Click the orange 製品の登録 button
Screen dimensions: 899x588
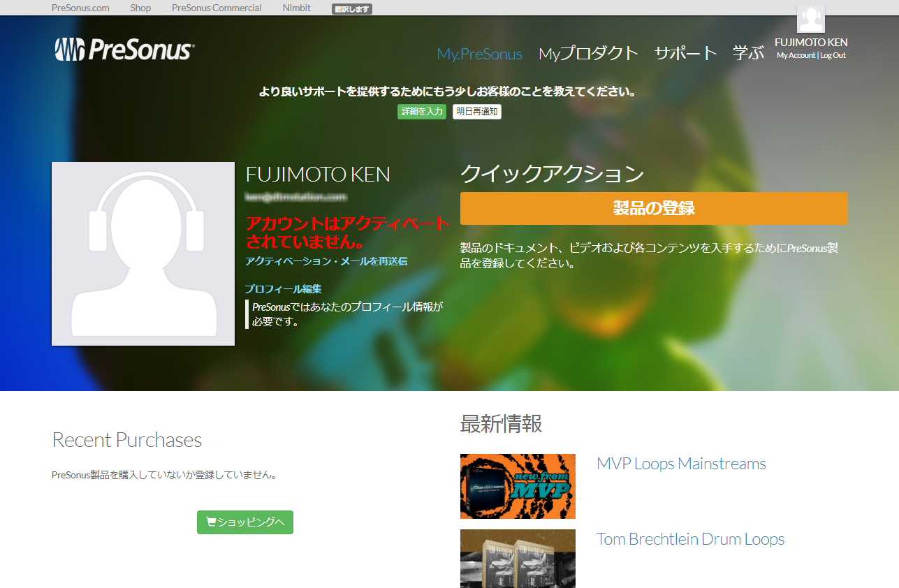[x=654, y=209]
